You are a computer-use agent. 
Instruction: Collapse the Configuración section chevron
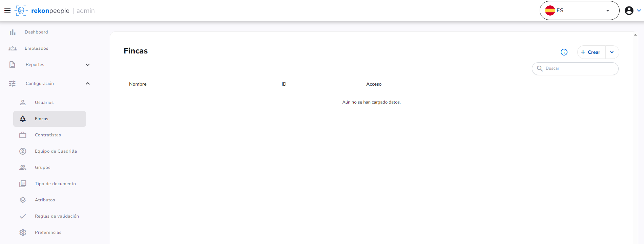coord(88,84)
